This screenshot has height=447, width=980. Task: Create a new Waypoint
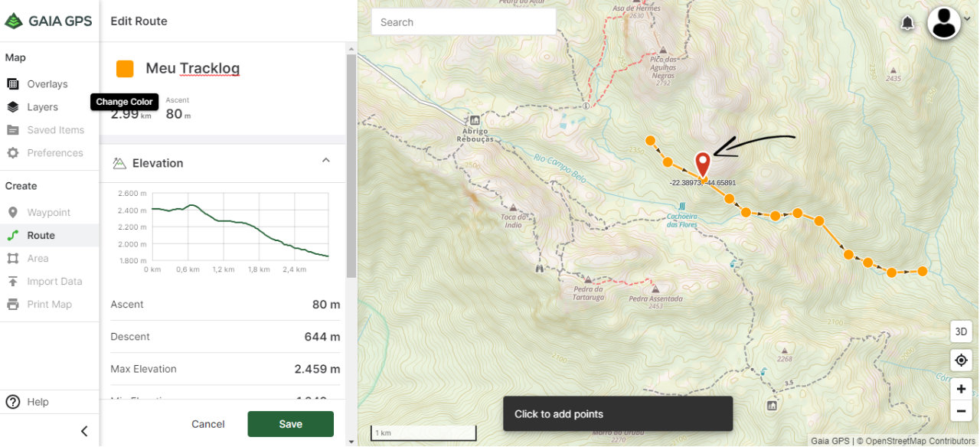pyautogui.click(x=49, y=213)
